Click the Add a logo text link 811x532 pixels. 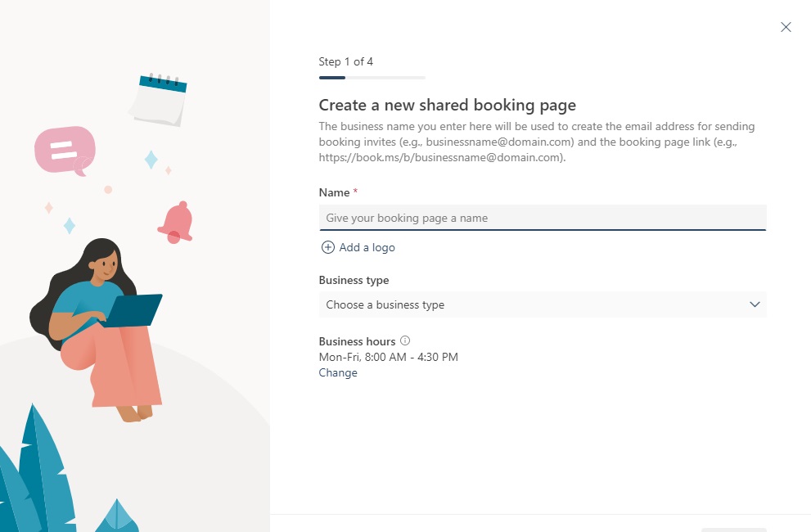click(x=367, y=247)
